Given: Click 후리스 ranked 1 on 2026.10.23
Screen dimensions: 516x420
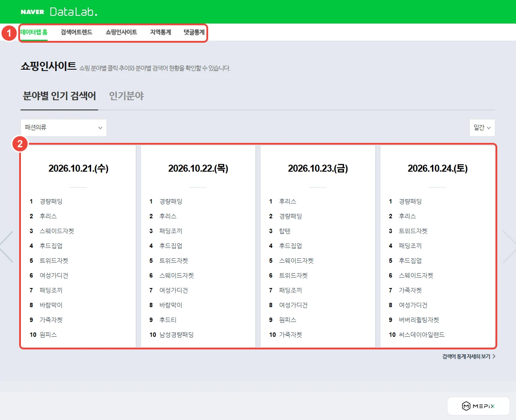Looking at the screenshot, I should (288, 201).
